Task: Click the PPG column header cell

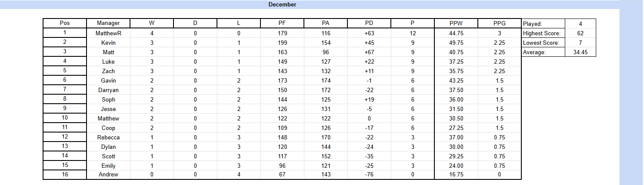Action: (x=499, y=23)
